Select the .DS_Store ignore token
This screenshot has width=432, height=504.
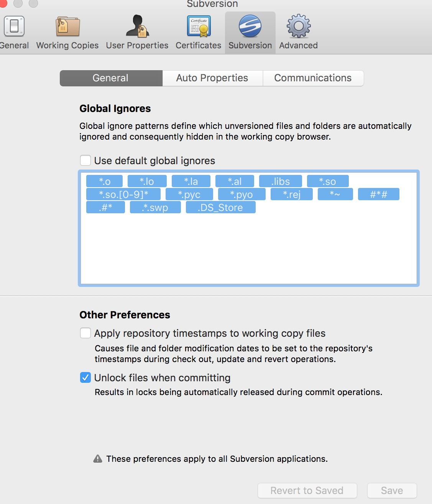[x=221, y=207]
